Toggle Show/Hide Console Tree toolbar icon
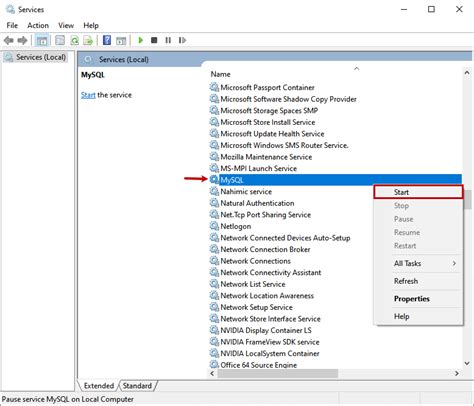This screenshot has height=406, width=474. tap(42, 41)
